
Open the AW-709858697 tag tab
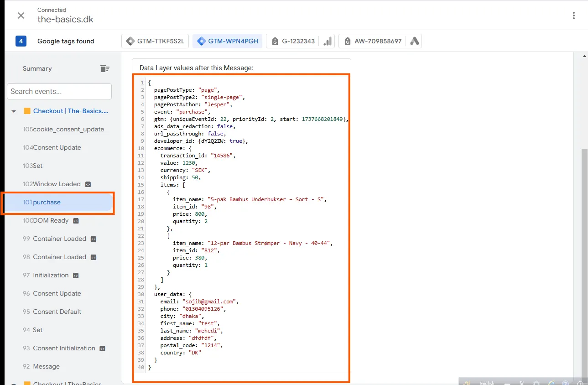[x=380, y=41]
